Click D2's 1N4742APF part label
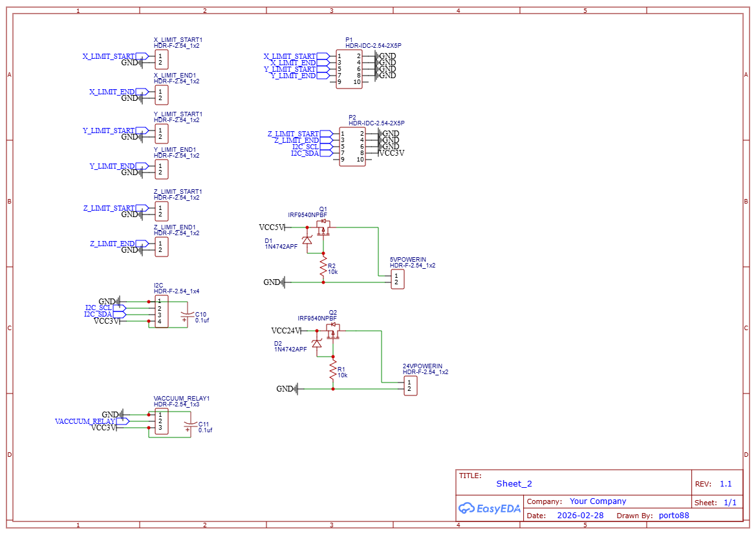The width and height of the screenshot is (756, 535). [x=291, y=350]
